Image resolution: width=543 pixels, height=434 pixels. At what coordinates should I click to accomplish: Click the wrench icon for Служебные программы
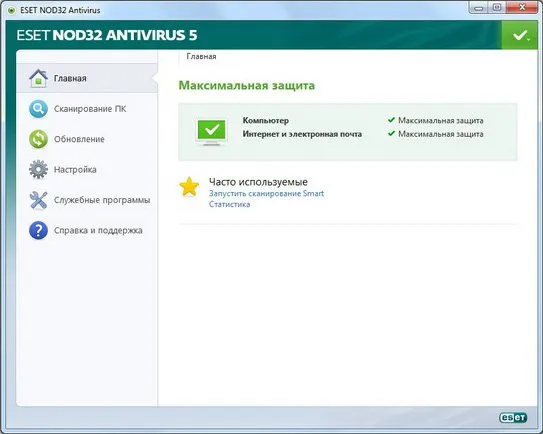point(38,200)
